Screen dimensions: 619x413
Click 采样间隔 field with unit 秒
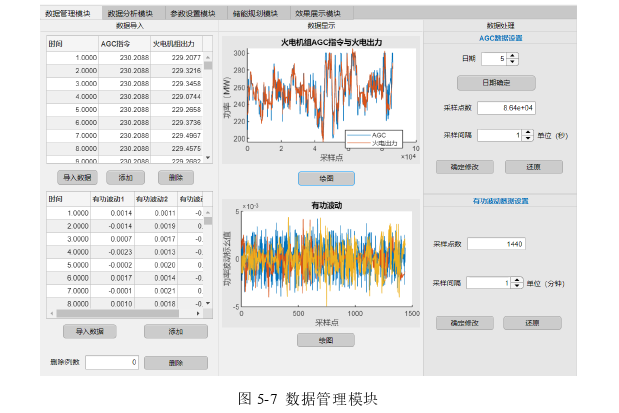(x=500, y=135)
